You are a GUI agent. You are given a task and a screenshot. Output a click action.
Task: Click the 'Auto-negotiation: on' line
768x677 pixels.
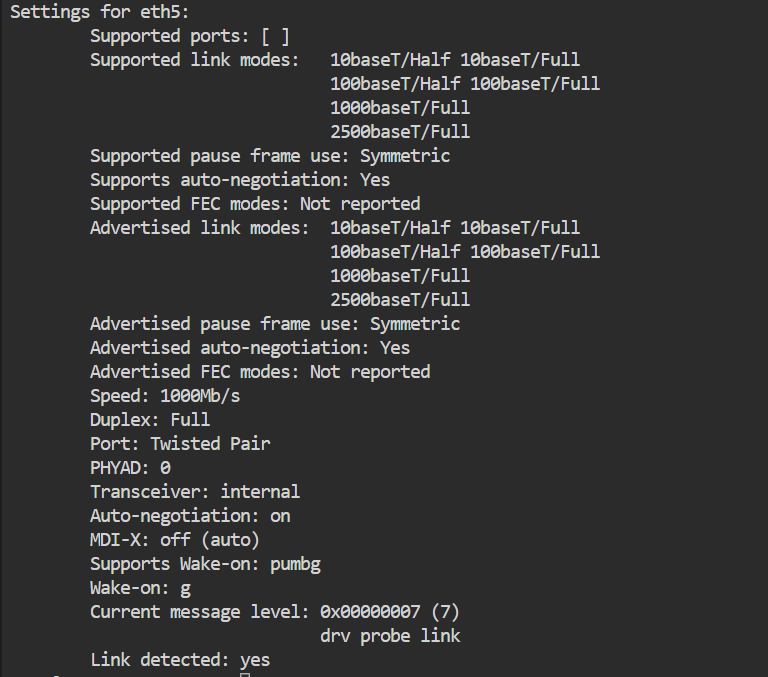[x=190, y=516]
